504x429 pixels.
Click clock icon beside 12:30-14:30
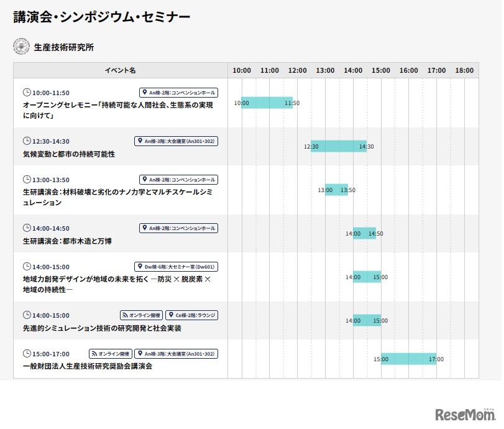pyautogui.click(x=27, y=141)
